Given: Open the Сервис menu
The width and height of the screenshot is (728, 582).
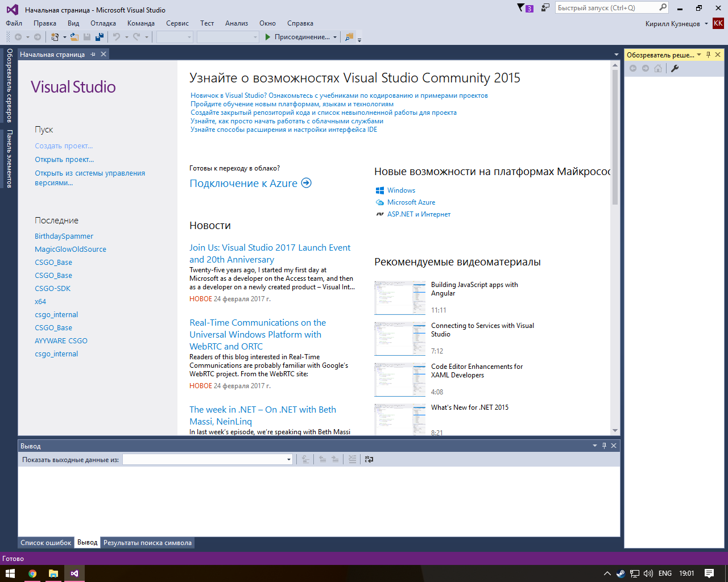Looking at the screenshot, I should pyautogui.click(x=177, y=23).
